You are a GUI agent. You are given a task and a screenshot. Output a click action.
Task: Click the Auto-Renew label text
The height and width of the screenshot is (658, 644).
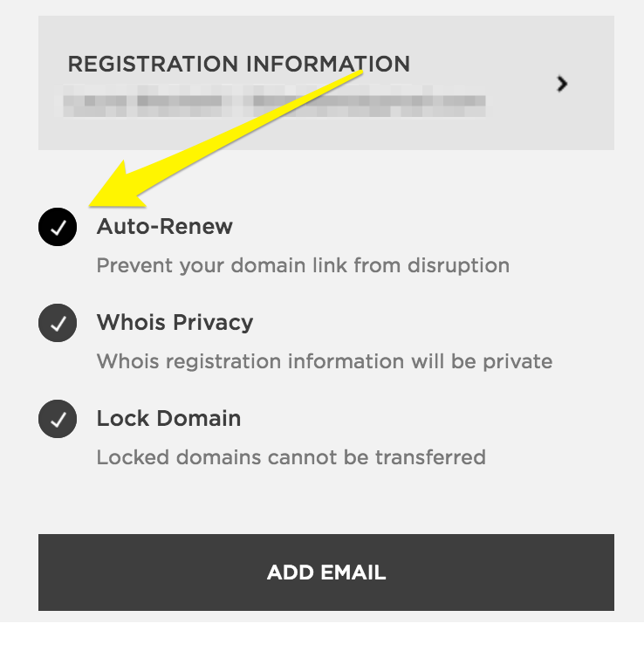click(x=165, y=227)
